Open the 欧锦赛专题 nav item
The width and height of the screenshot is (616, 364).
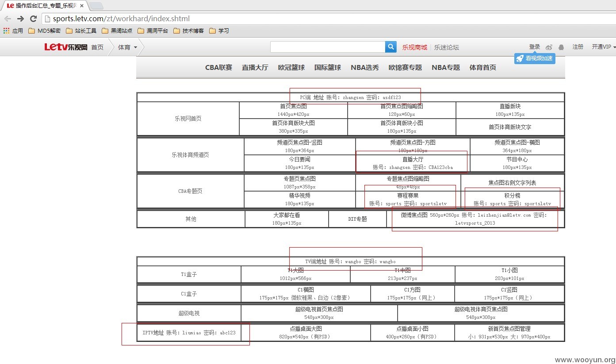coord(405,67)
